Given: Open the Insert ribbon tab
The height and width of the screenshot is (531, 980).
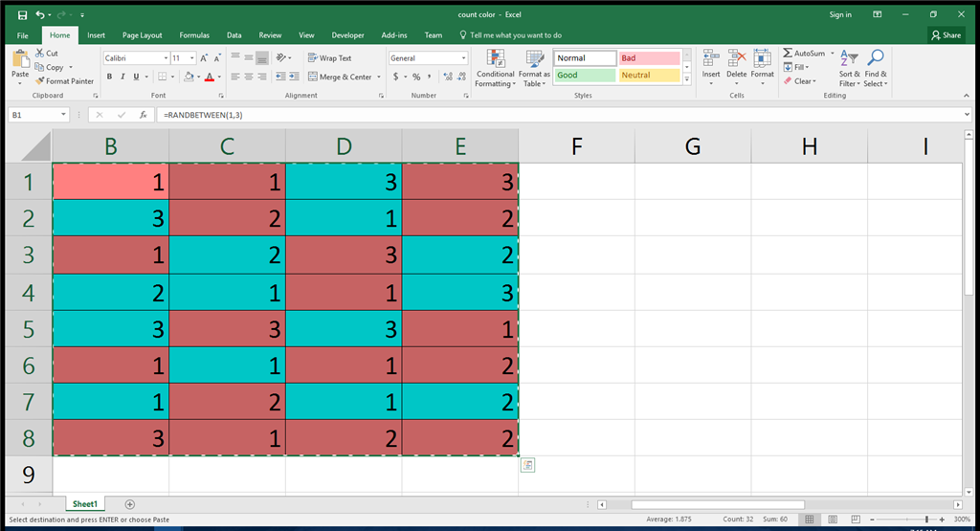Looking at the screenshot, I should (97, 35).
